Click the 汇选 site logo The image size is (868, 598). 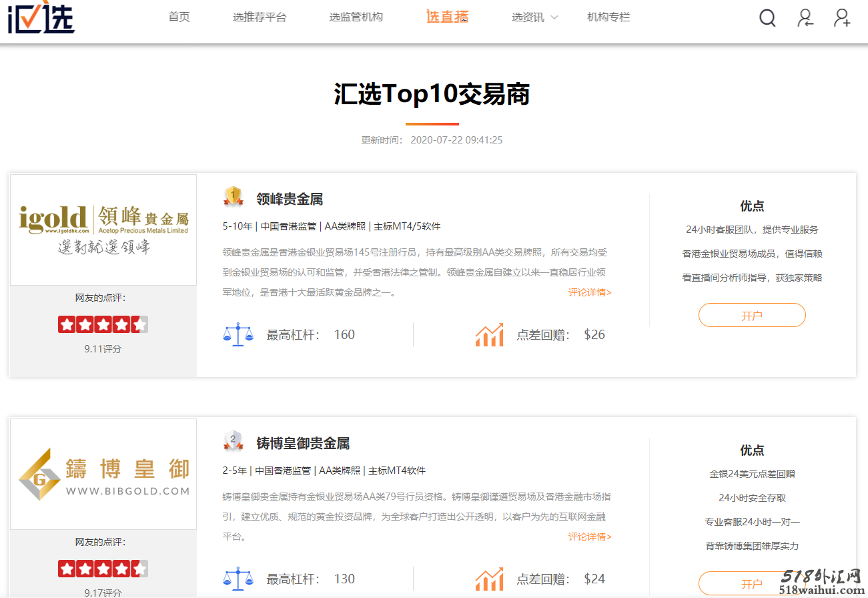click(x=41, y=18)
